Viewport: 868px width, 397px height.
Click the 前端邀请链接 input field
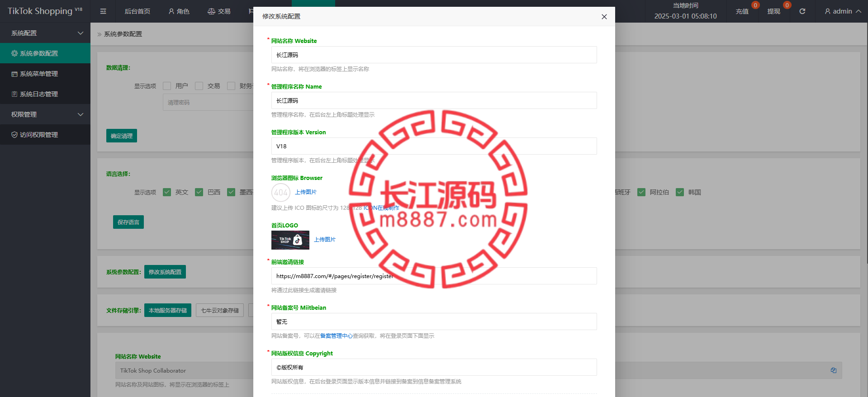tap(434, 276)
